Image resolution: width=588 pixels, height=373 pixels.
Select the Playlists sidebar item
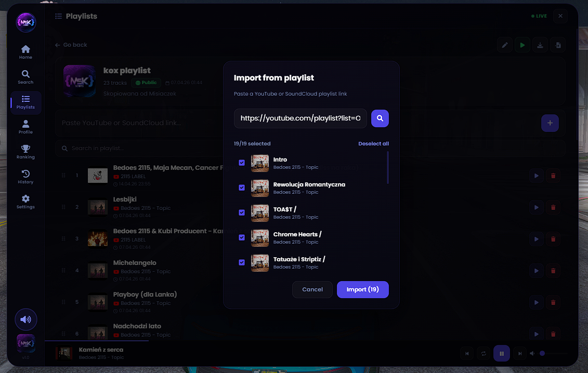(25, 102)
